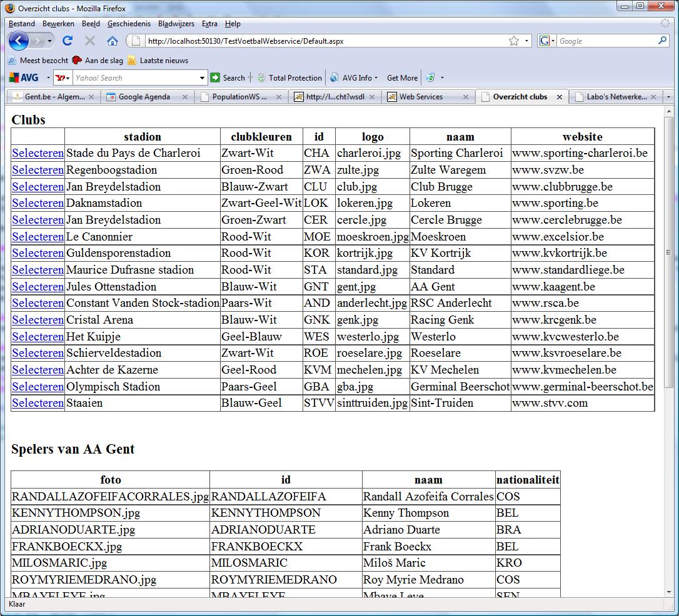This screenshot has width=679, height=616.
Task: Focus the URL address bar
Action: tap(325, 41)
